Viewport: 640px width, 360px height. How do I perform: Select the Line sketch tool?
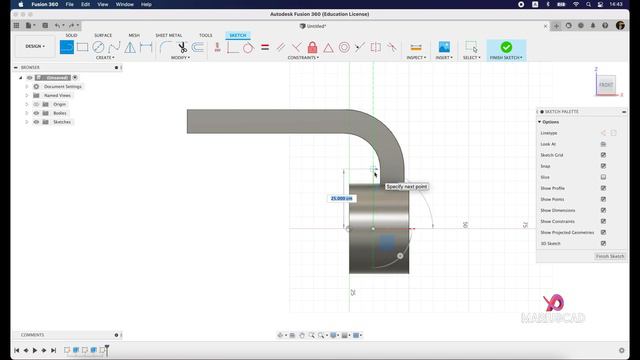[x=67, y=47]
